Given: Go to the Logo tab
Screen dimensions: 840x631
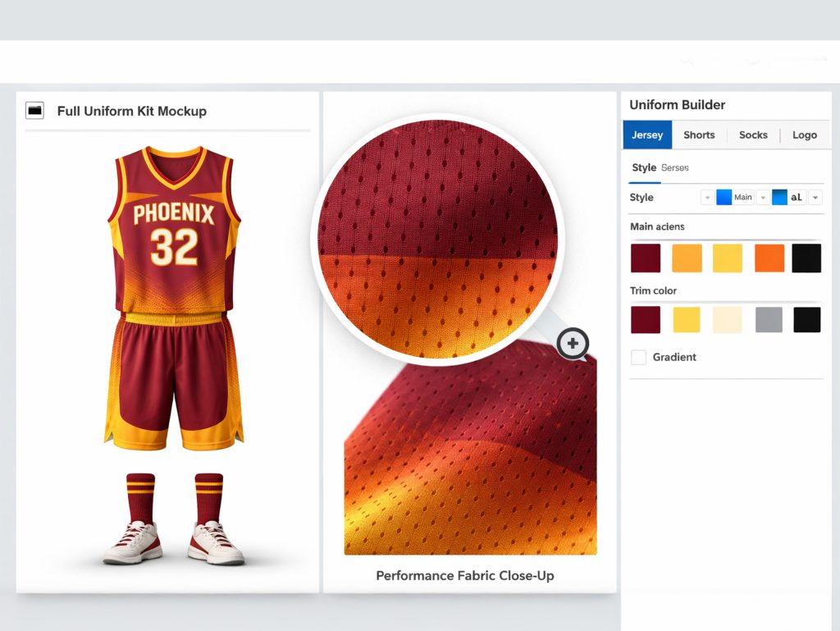Looking at the screenshot, I should coord(804,135).
